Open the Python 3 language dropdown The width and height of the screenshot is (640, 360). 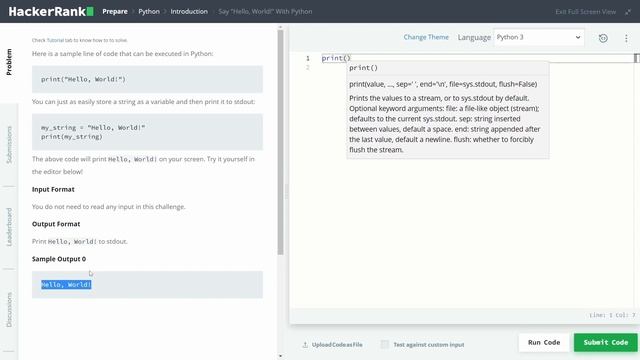(x=538, y=37)
